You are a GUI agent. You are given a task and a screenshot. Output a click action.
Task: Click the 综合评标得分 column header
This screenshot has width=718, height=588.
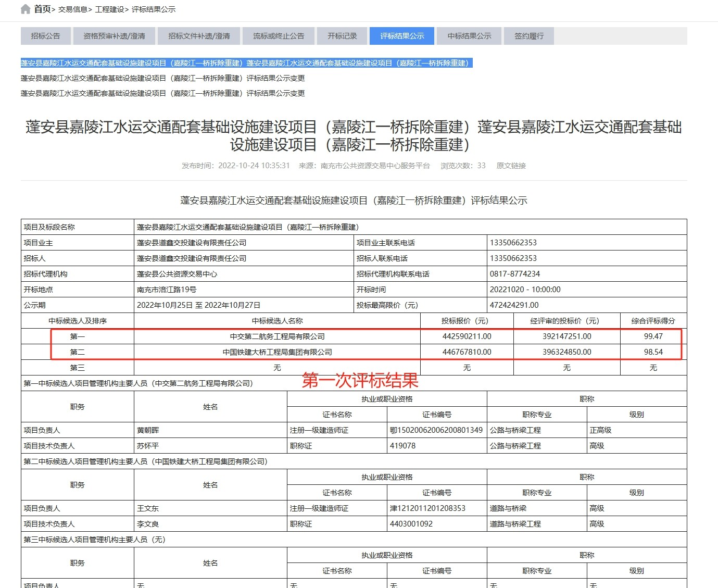tap(653, 321)
